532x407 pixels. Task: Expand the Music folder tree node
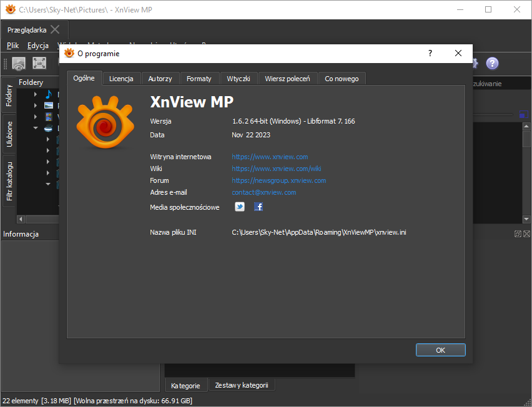36,94
